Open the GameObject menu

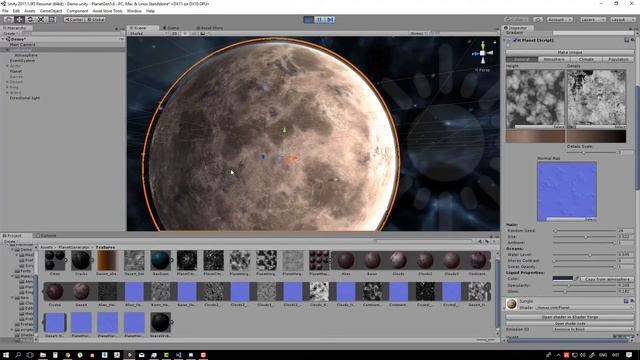pyautogui.click(x=51, y=11)
